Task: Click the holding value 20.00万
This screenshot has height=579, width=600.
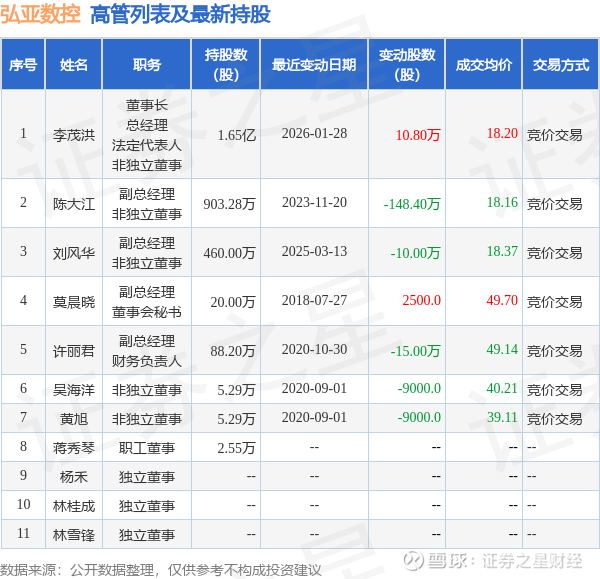Action: (233, 302)
